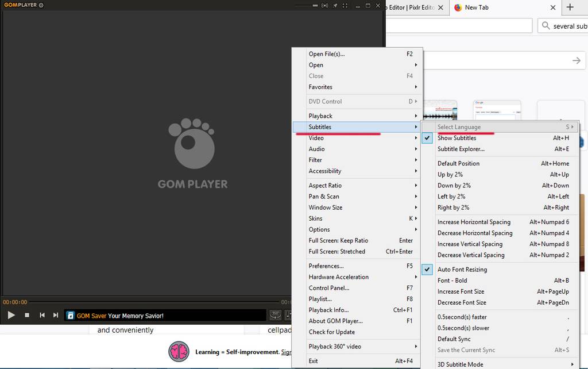Viewport: 588px width, 369px height.
Task: Click Check for Update
Action: [x=357, y=332]
